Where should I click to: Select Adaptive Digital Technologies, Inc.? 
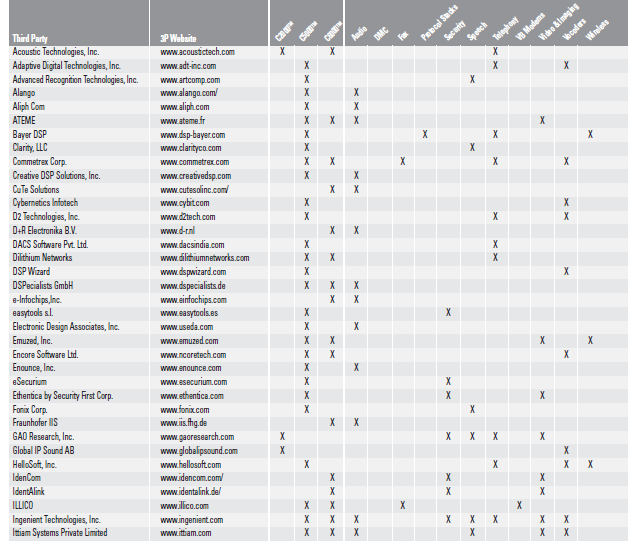pyautogui.click(x=67, y=65)
